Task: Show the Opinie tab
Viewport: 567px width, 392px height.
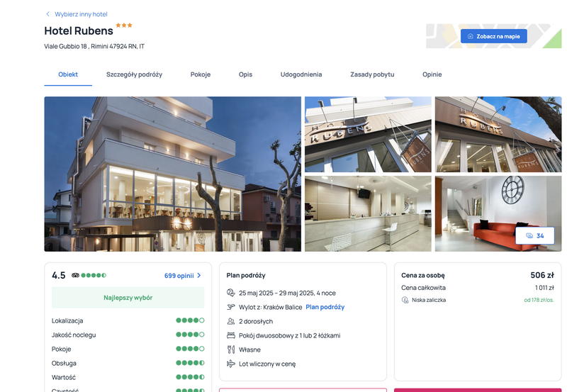Action: point(432,74)
